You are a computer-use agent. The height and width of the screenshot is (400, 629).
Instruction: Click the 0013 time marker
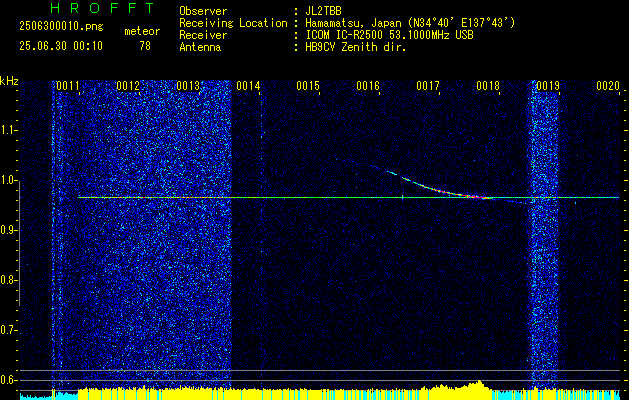coord(188,86)
